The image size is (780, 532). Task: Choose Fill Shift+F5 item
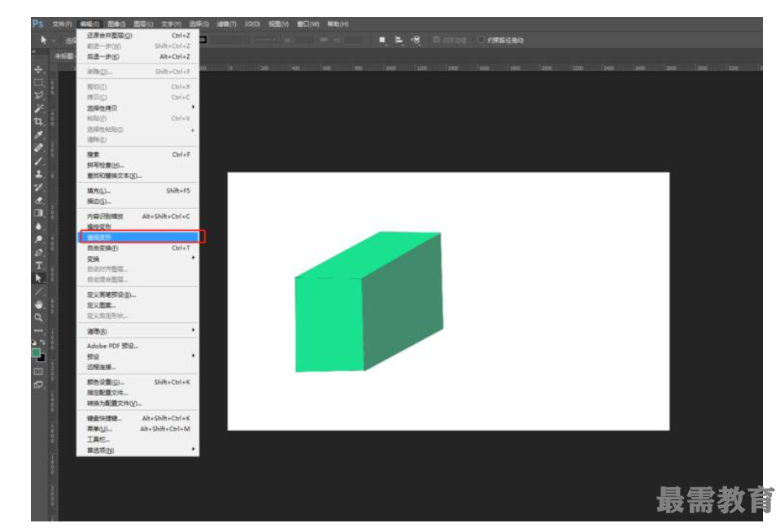[x=137, y=190]
